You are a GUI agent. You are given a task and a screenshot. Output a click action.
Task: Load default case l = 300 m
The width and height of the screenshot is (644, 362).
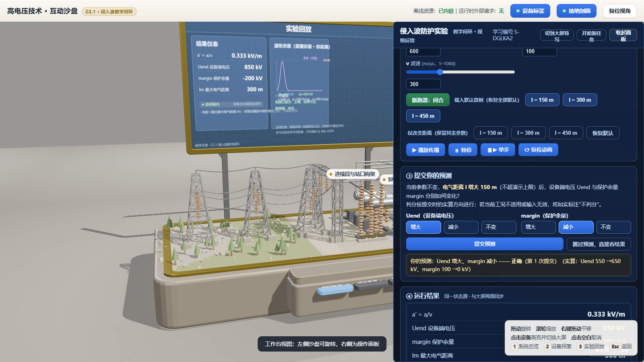click(x=580, y=100)
